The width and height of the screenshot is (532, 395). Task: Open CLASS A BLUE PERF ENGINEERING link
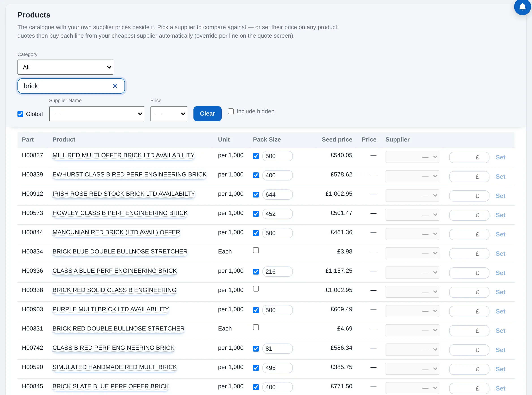click(115, 271)
